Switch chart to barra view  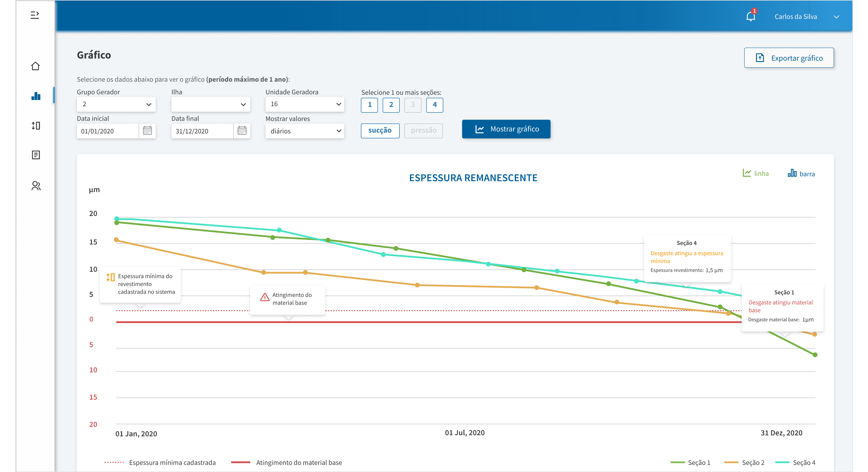tap(801, 174)
